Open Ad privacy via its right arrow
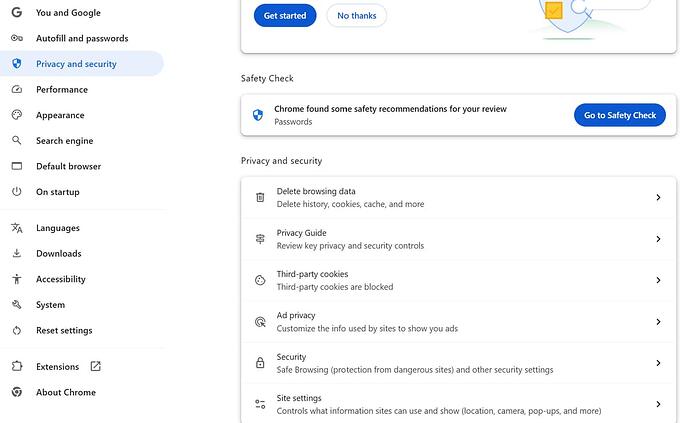 [x=658, y=322]
